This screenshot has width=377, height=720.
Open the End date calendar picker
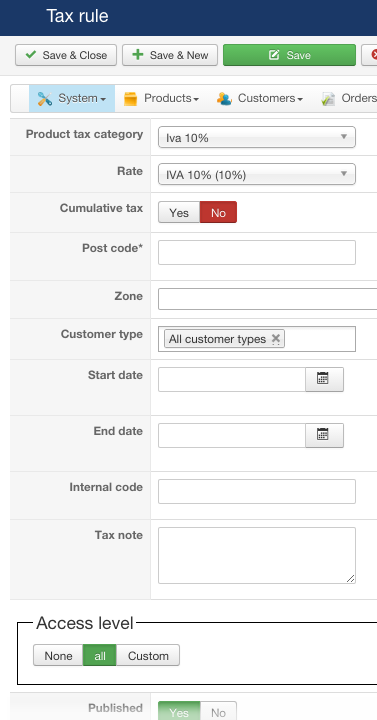(x=324, y=435)
